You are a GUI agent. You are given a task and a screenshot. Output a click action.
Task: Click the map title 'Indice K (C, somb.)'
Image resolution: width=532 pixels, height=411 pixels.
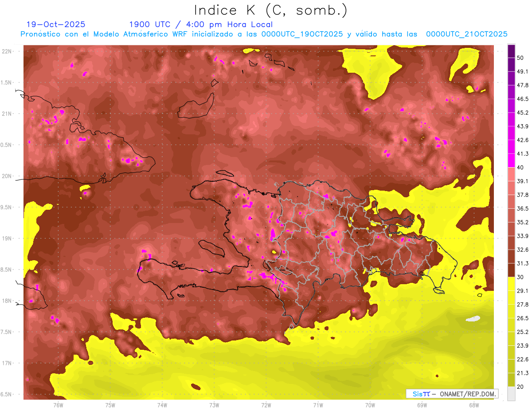(x=270, y=11)
